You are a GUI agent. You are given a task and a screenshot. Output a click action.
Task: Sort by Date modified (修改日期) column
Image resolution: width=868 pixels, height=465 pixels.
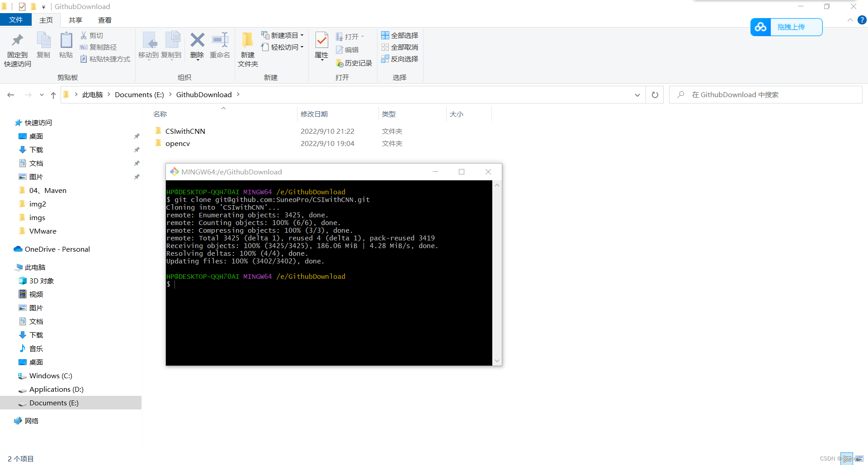[314, 114]
